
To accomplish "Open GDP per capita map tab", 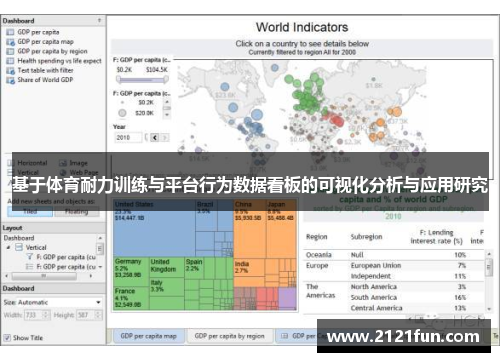I will pyautogui.click(x=149, y=336).
